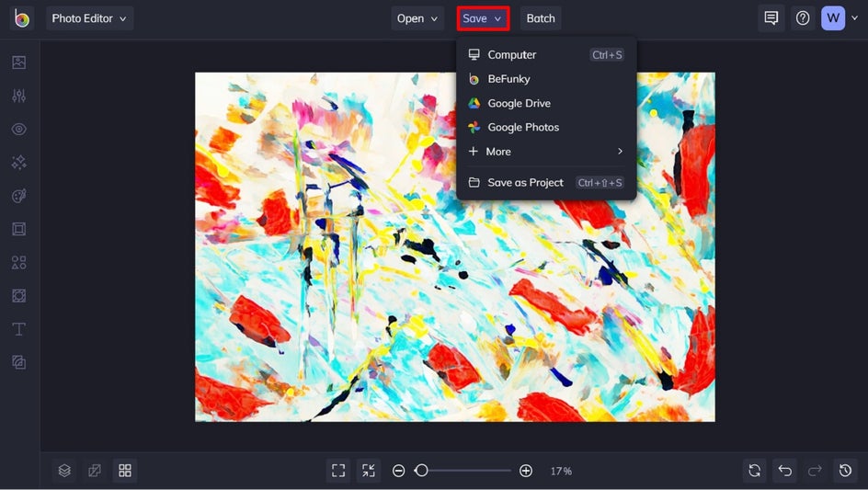Open the Textures sidebar icon
868x490 pixels.
(18, 362)
